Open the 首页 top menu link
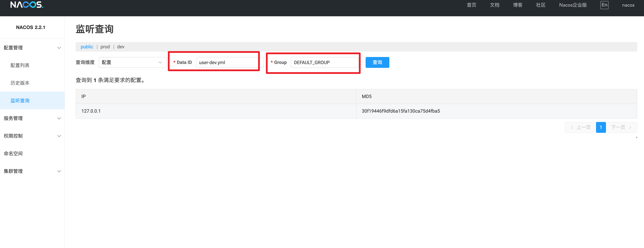The height and width of the screenshot is (248, 644). point(471,5)
